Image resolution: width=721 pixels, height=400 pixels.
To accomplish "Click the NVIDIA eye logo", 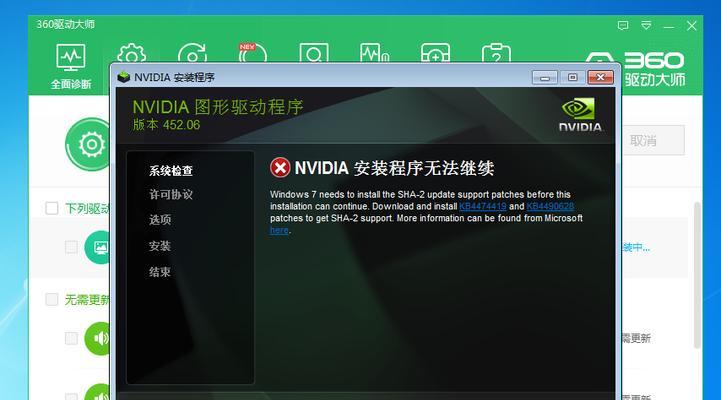I will [x=579, y=109].
